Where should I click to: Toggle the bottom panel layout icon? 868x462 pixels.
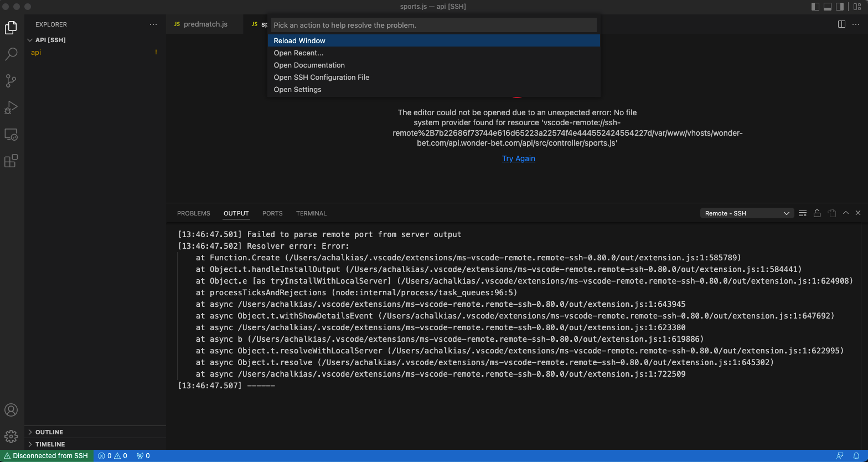(828, 7)
